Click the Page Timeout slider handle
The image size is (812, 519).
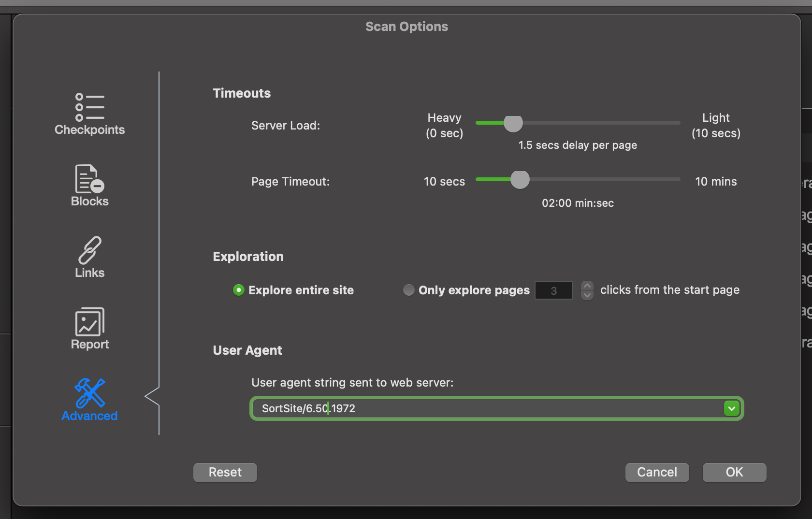pyautogui.click(x=520, y=180)
